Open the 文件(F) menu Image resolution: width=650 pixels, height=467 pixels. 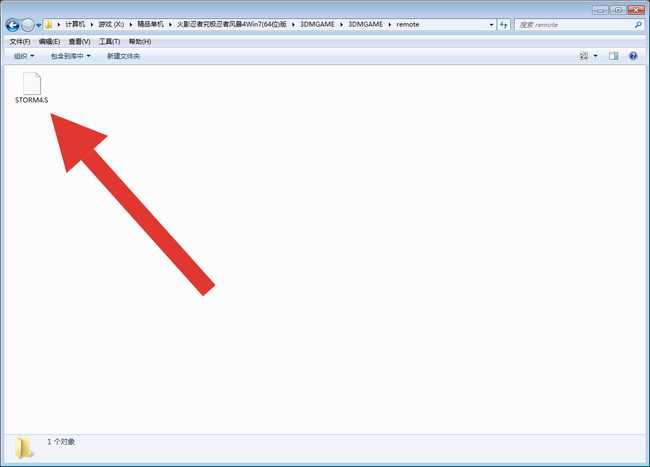coord(19,42)
